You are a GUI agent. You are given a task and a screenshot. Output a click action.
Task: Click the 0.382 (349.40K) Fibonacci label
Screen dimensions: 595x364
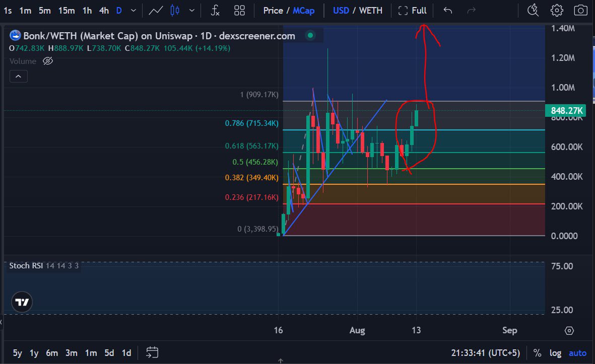click(x=251, y=178)
